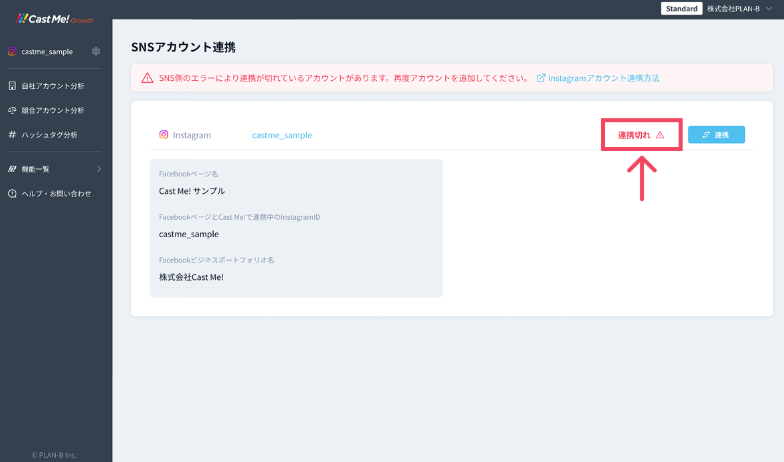This screenshot has width=784, height=462.
Task: Expand the 機能一覧 chevron
Action: [x=98, y=169]
